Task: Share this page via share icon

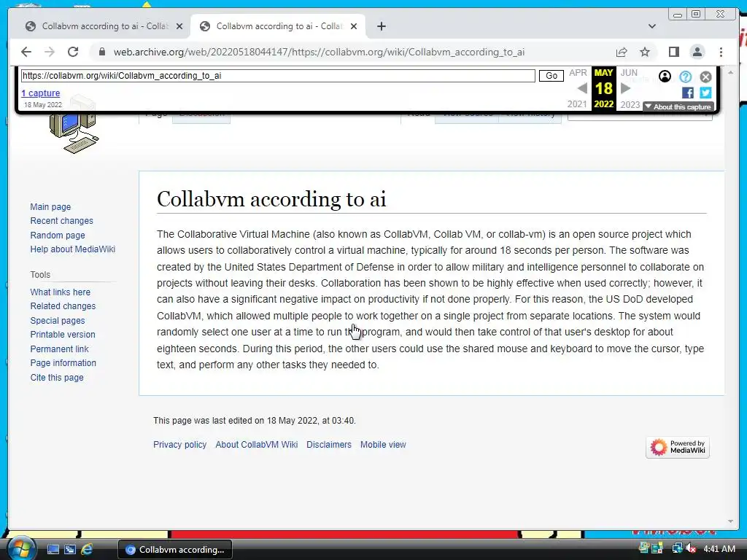Action: click(622, 52)
